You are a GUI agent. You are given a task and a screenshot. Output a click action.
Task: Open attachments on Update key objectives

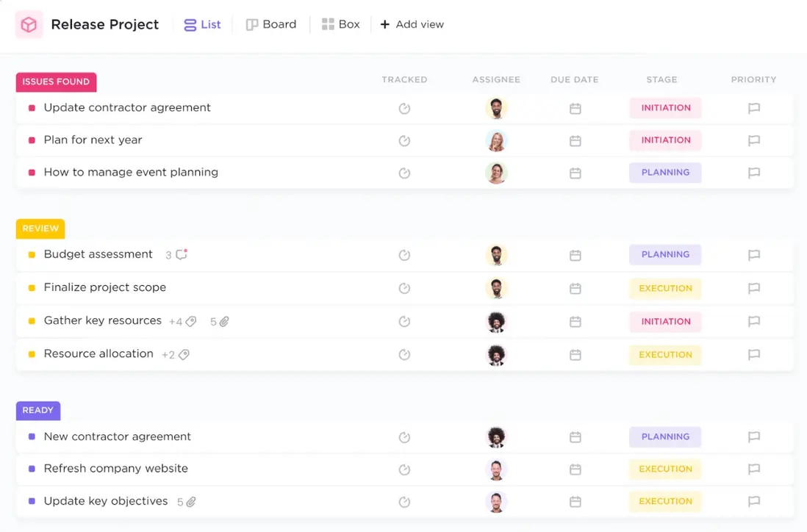[x=191, y=502]
